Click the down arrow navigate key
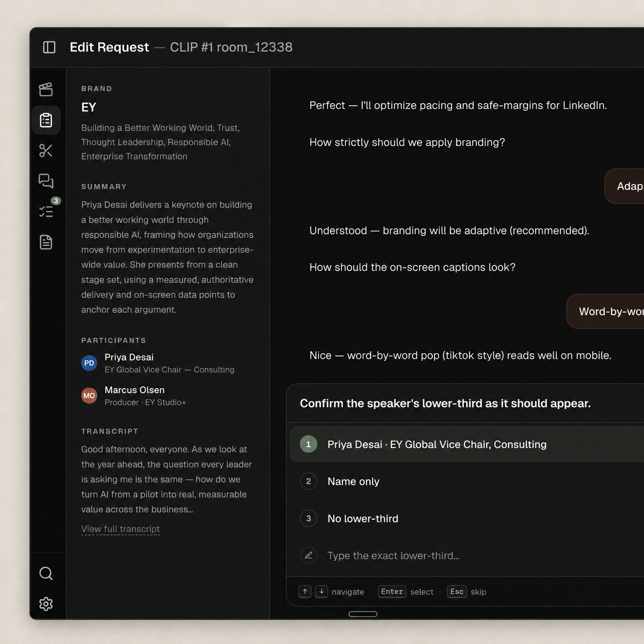This screenshot has width=644, height=644. click(321, 592)
